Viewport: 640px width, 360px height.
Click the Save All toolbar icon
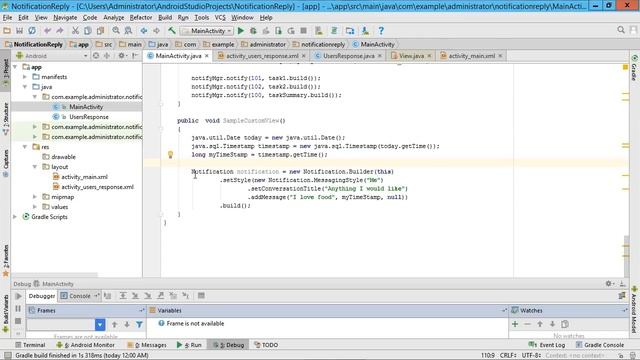[x=19, y=31]
